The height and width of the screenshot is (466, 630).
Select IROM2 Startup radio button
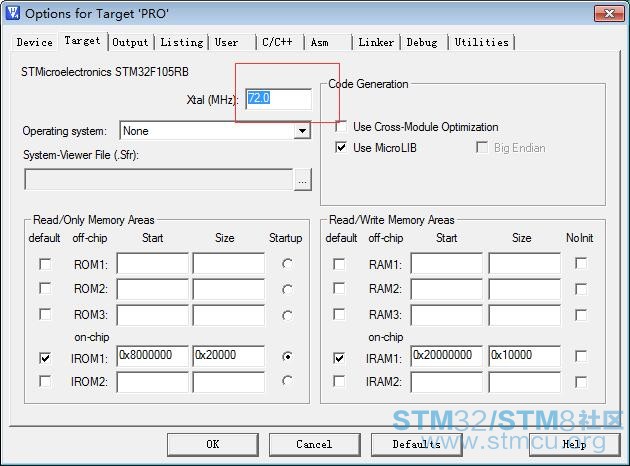click(287, 380)
